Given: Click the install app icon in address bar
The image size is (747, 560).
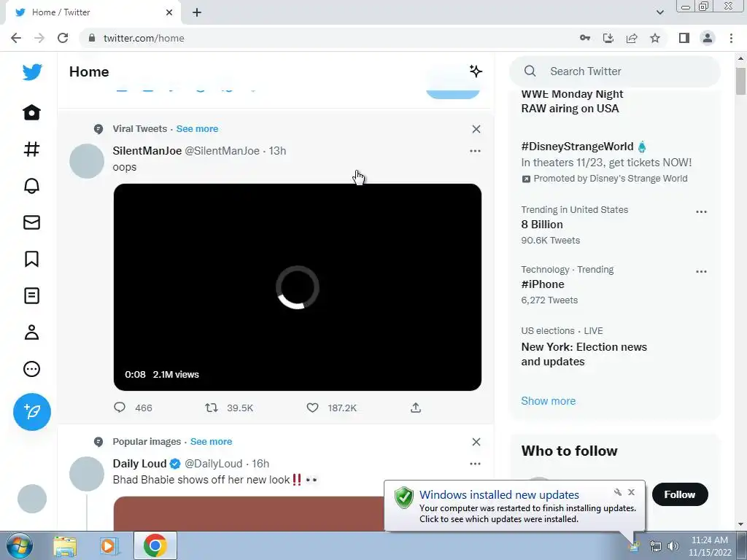Looking at the screenshot, I should tap(608, 38).
